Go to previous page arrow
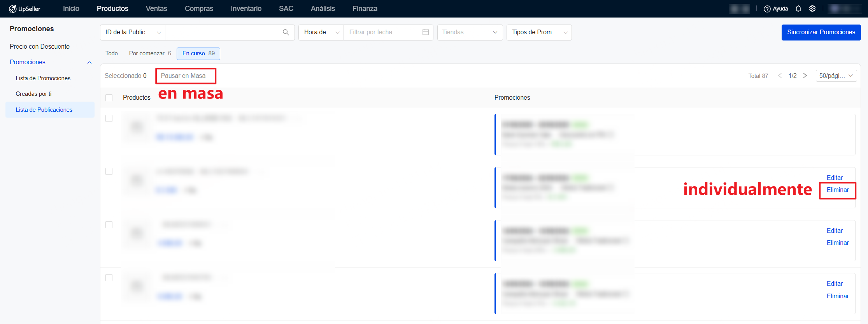 (x=780, y=76)
